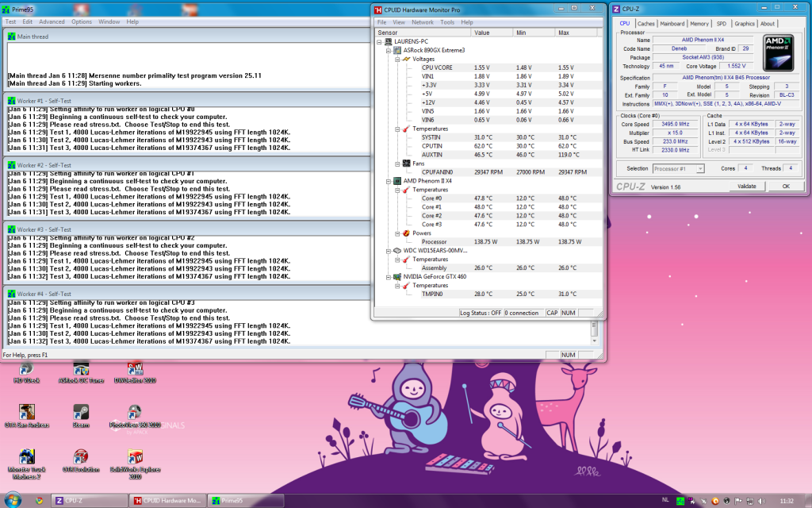Launch Monster Truck Madness 2 shortcut
The height and width of the screenshot is (508, 812).
(x=27, y=464)
